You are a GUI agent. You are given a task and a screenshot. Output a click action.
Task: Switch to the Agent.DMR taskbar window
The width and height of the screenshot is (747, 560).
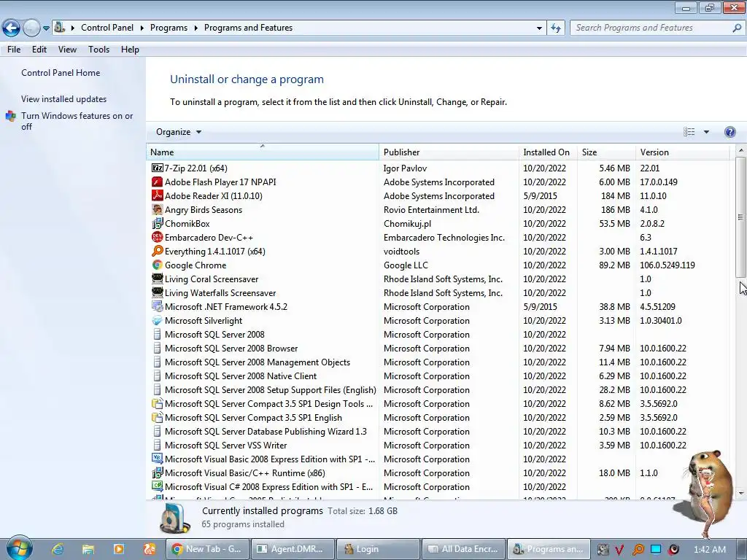293,549
